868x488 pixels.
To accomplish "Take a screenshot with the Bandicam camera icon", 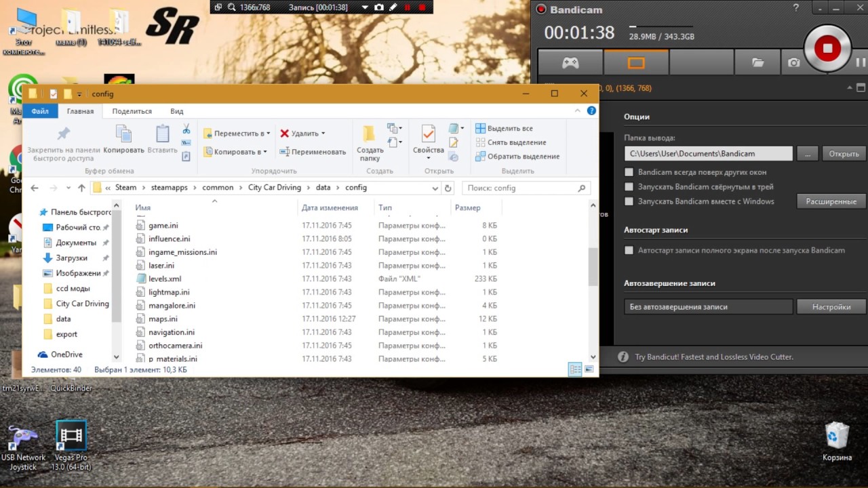I will (x=793, y=62).
